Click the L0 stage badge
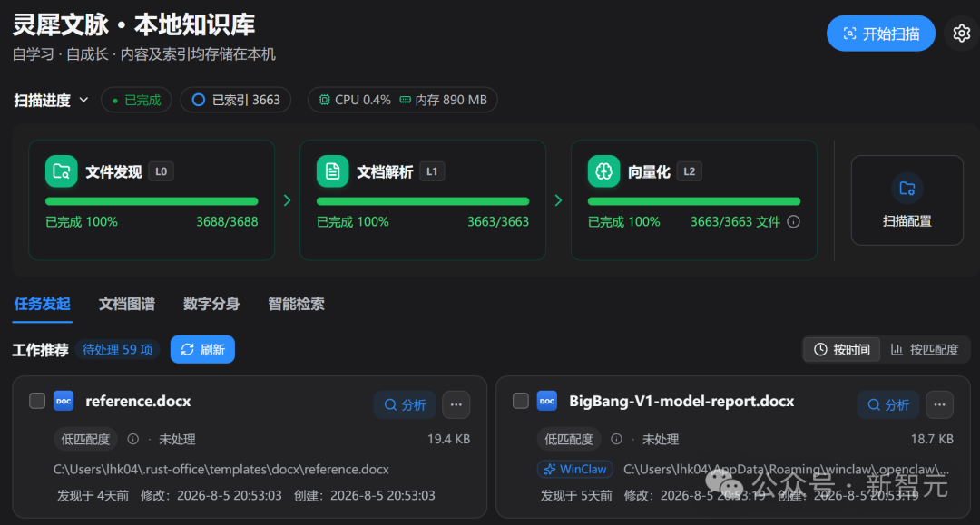980x525 pixels. pos(161,171)
